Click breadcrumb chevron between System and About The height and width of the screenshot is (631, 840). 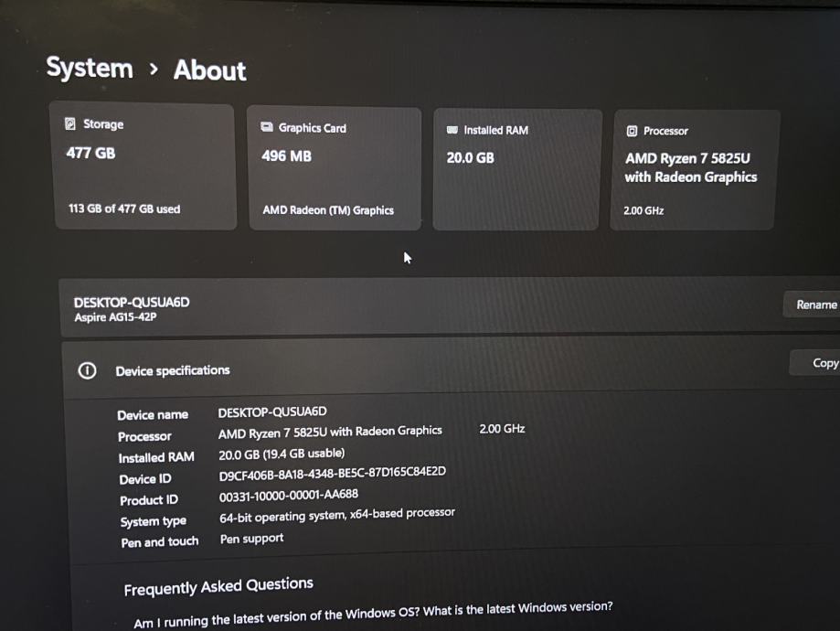click(154, 69)
